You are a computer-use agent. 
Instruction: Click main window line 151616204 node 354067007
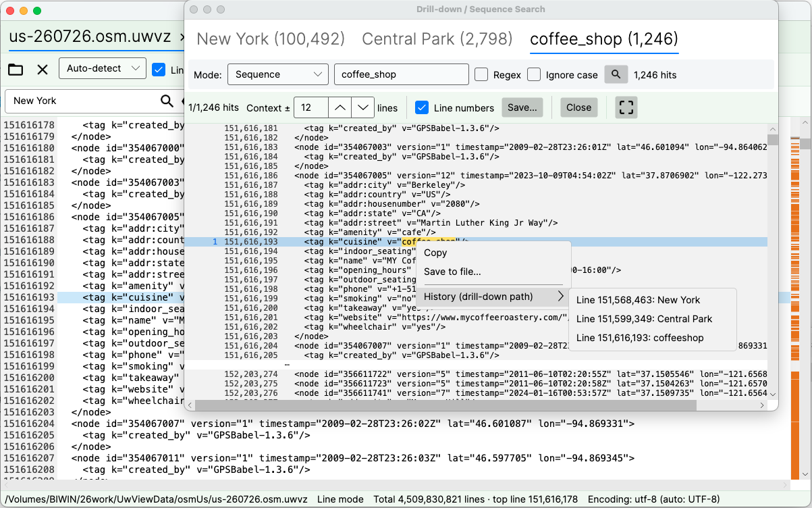(x=353, y=424)
